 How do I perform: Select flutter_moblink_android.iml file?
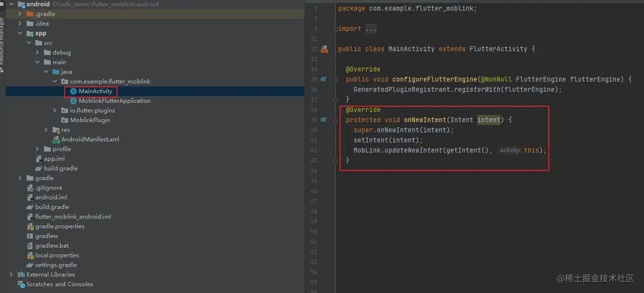73,217
